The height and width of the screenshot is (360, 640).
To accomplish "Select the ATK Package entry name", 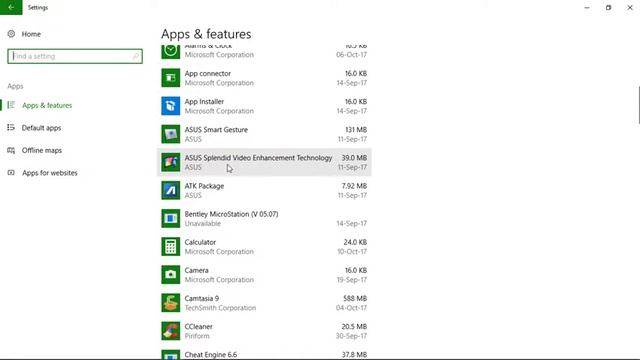I will (x=204, y=186).
